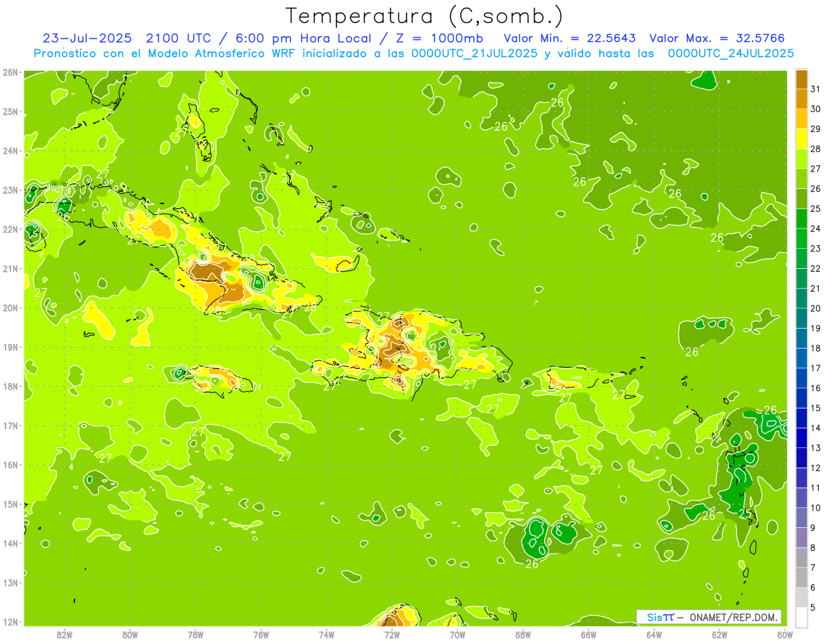
Task: Click the 19N latitude axis label
Action: pos(10,347)
